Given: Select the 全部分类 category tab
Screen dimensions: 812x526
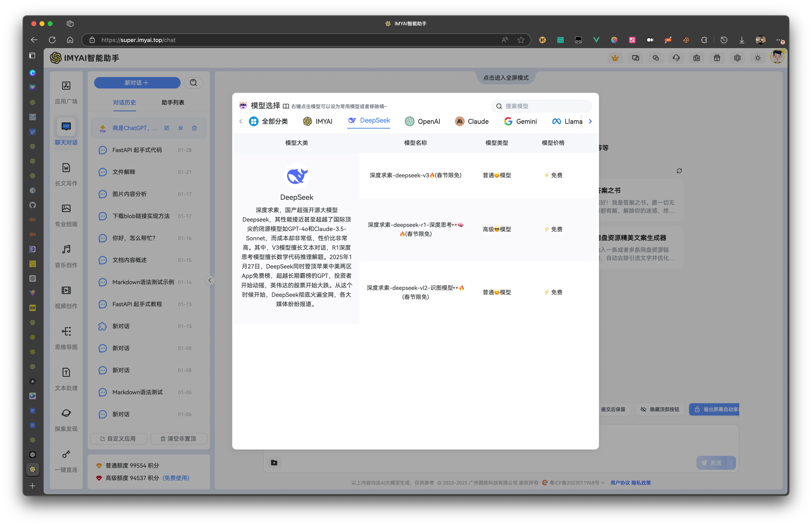Looking at the screenshot, I should pos(268,121).
